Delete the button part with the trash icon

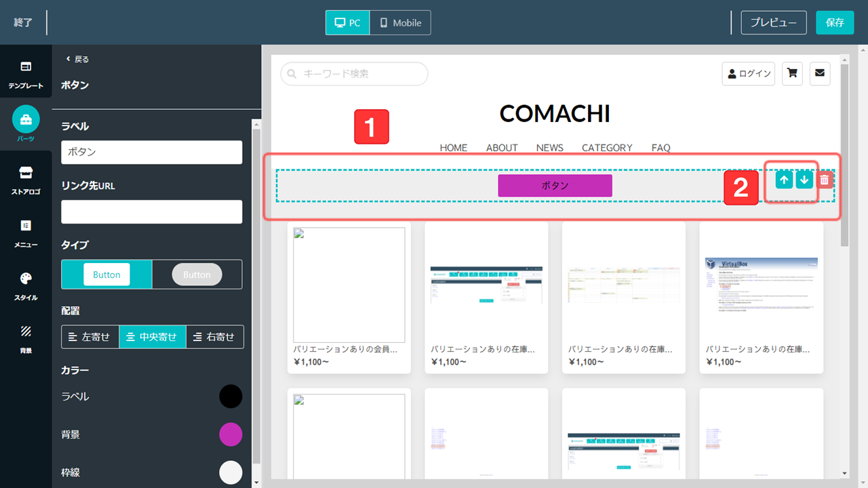824,180
